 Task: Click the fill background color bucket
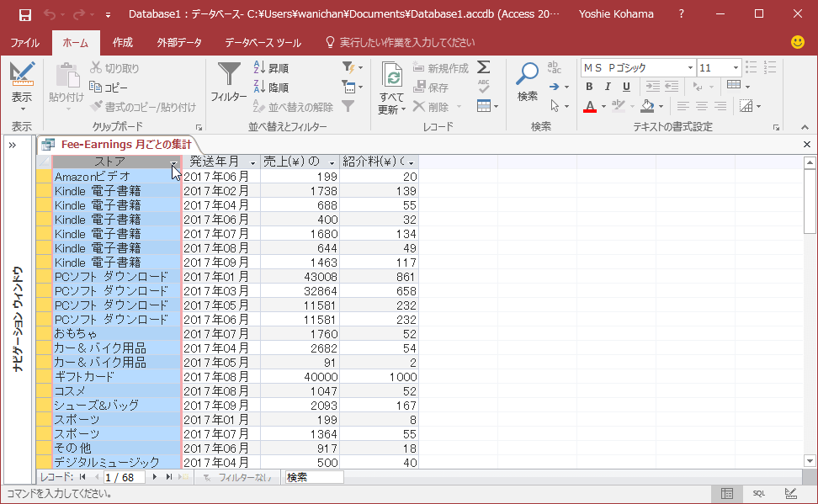coord(647,106)
